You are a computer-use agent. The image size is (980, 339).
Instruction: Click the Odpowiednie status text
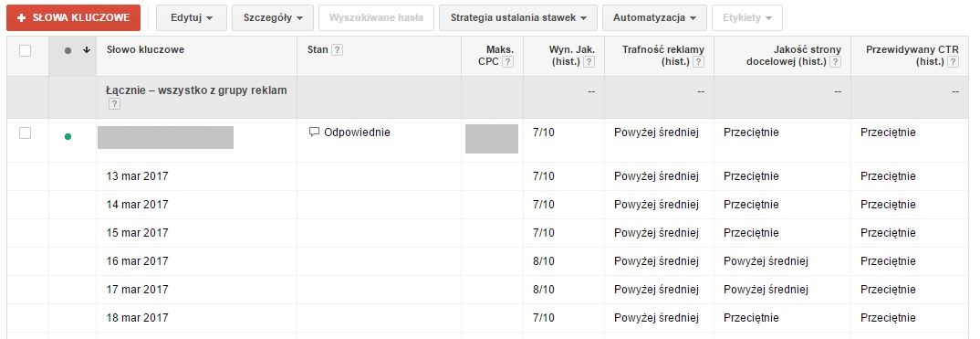pos(357,132)
